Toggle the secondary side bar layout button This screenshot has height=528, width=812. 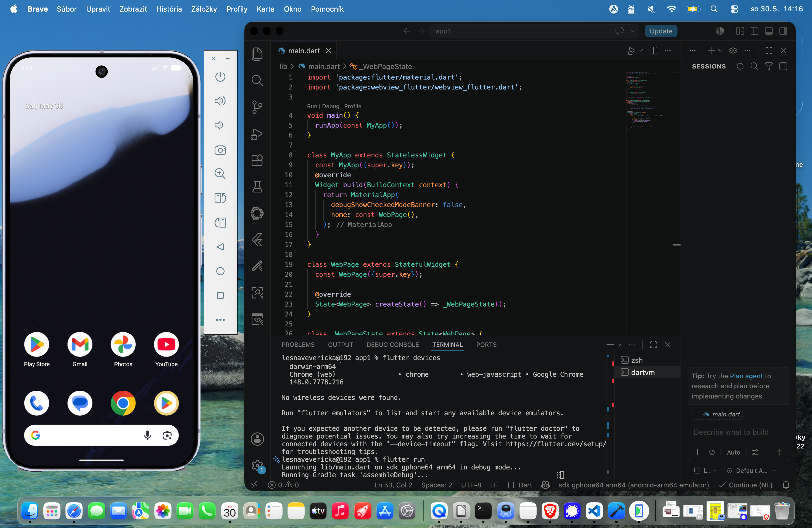[783, 31]
